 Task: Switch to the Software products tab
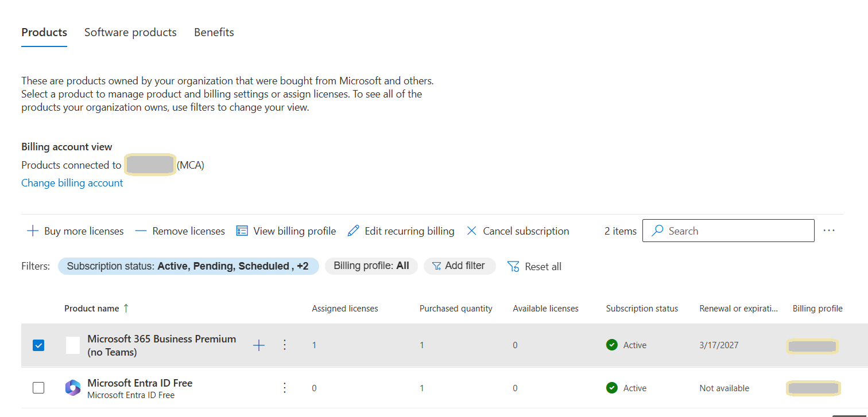point(130,33)
